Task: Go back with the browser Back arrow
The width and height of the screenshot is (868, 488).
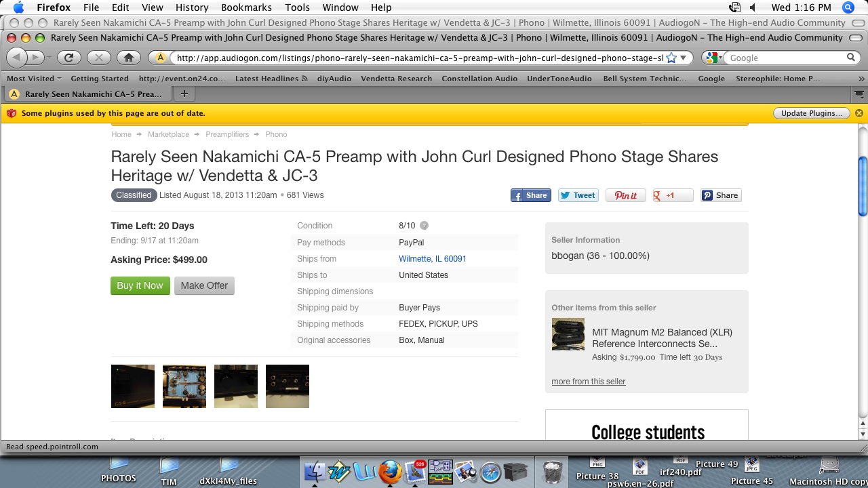Action: pyautogui.click(x=16, y=58)
